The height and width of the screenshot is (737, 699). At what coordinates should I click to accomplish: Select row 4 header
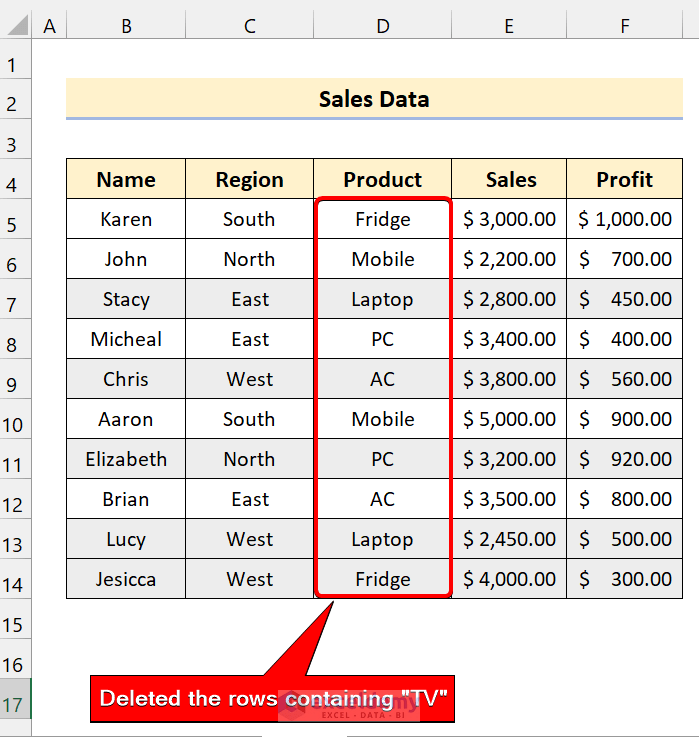[x=16, y=179]
